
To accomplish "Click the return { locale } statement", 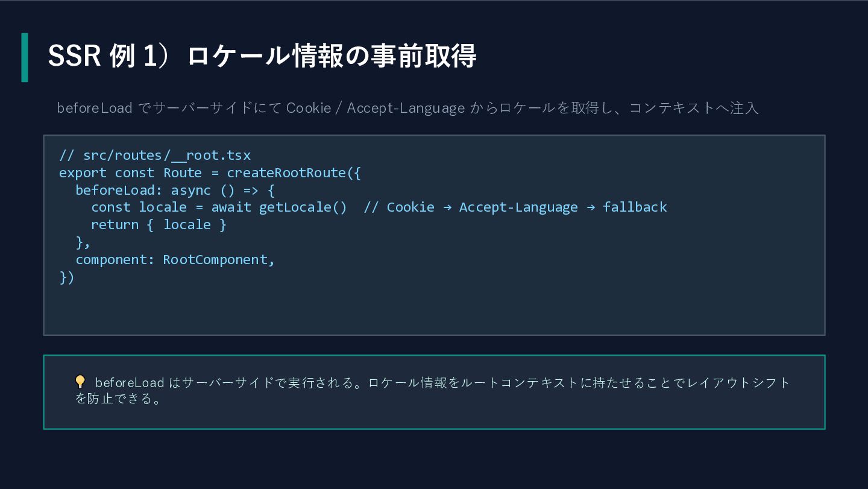I will tap(159, 224).
